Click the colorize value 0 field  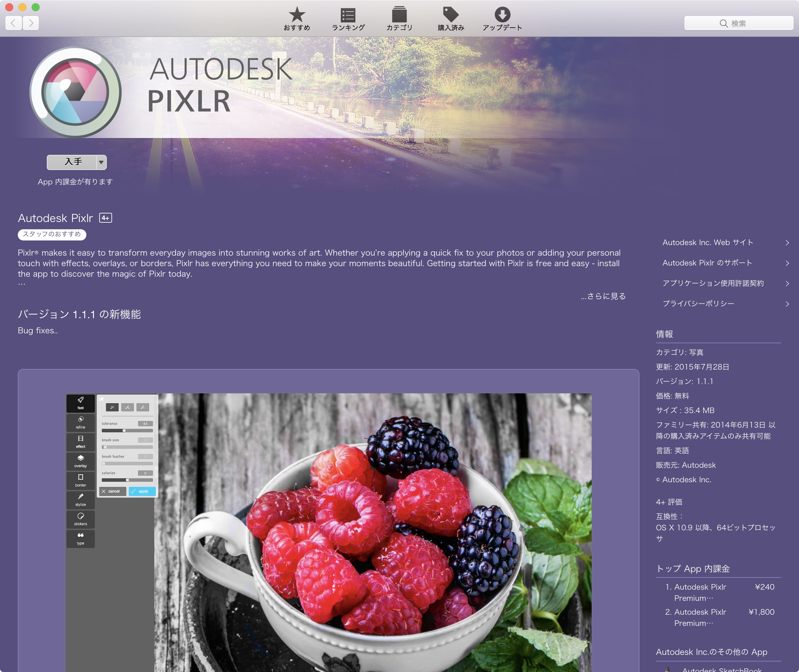point(145,473)
